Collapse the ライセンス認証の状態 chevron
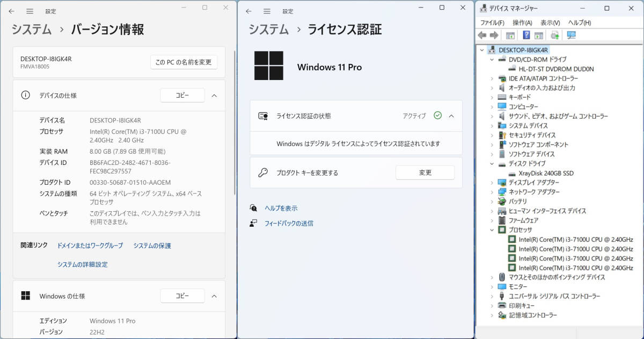The image size is (644, 339). pos(451,116)
